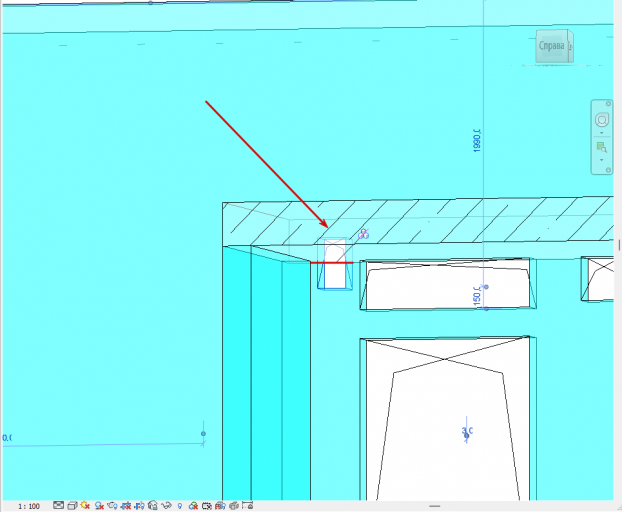
Task: Select the 3.0 dimension value
Action: 468,430
